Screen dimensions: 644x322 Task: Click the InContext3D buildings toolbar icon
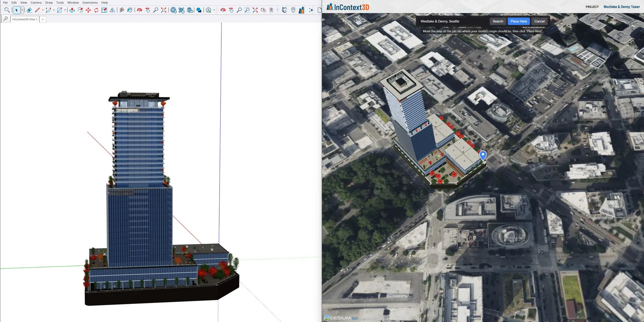pos(301,10)
